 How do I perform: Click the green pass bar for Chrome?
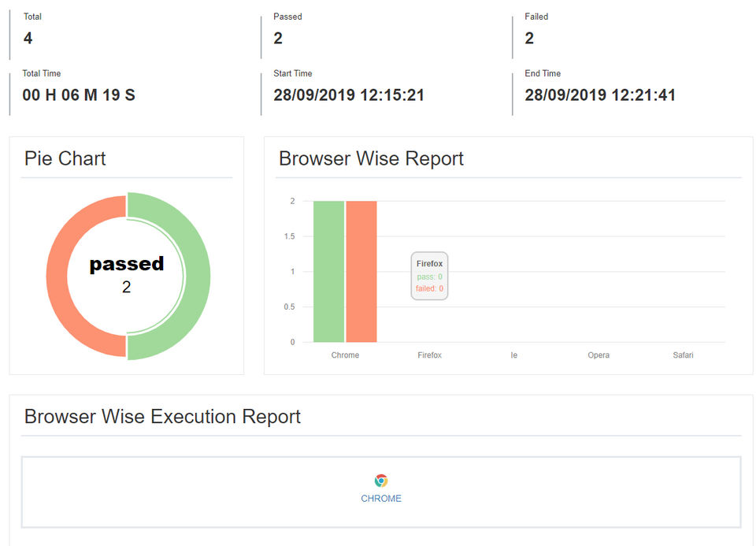point(329,272)
